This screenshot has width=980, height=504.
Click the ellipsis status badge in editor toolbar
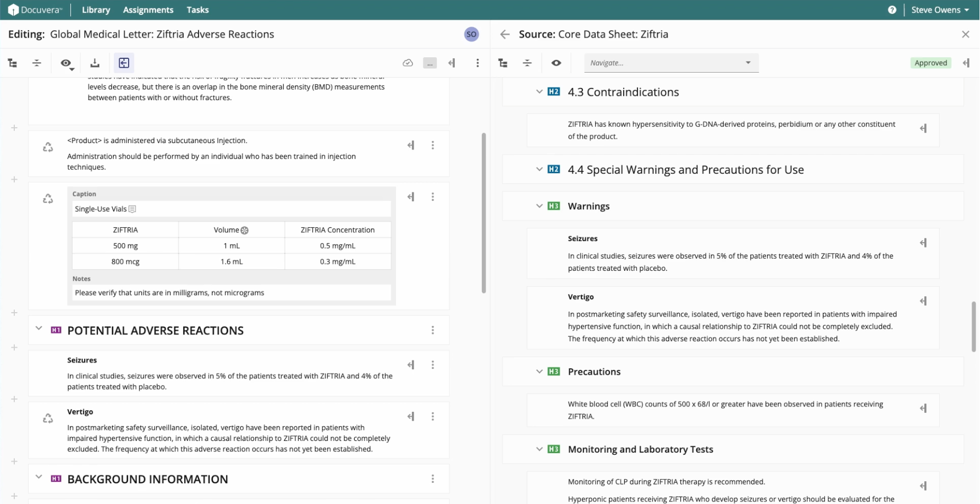430,63
